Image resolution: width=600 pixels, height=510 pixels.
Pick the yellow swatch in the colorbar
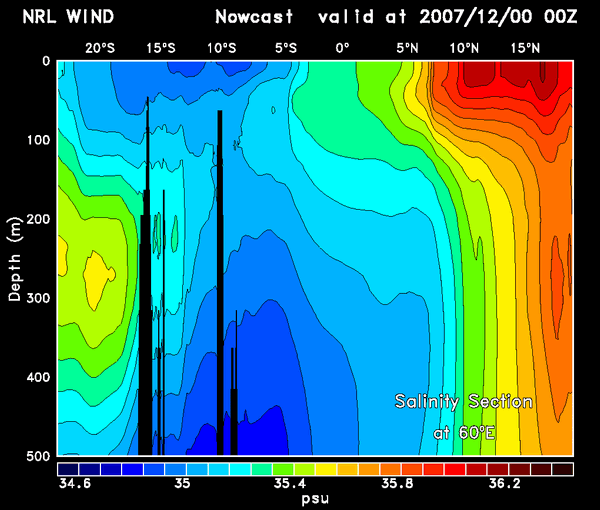[x=326, y=469]
